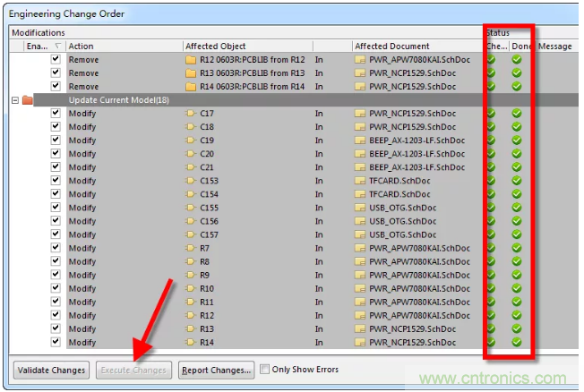The width and height of the screenshot is (584, 392).
Task: Enable the Only Show Errors checkbox
Action: pyautogui.click(x=265, y=369)
